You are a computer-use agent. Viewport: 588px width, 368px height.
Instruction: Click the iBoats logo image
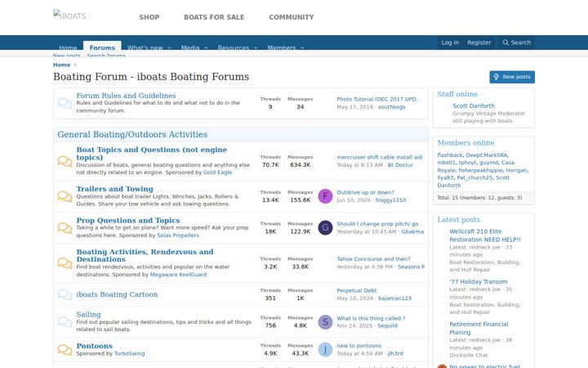point(69,16)
